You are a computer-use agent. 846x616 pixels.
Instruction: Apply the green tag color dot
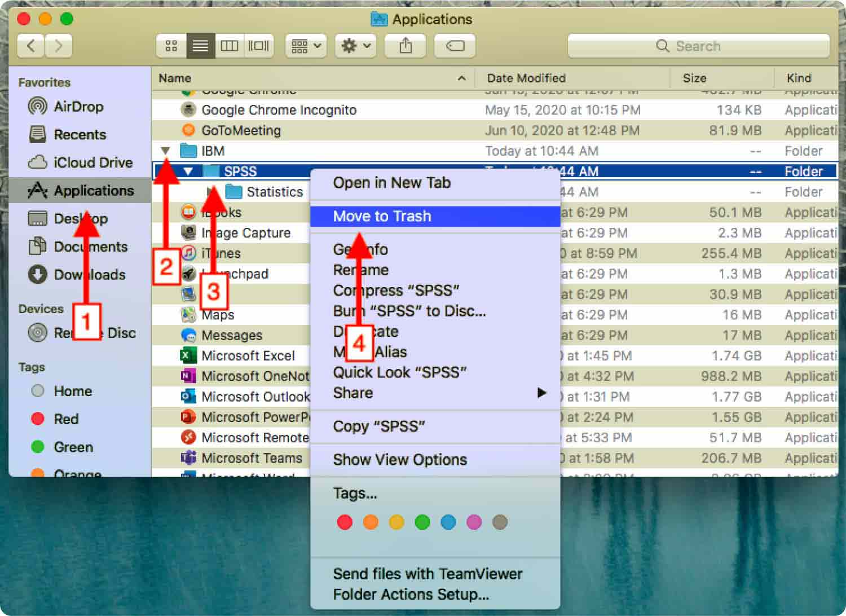(x=422, y=522)
